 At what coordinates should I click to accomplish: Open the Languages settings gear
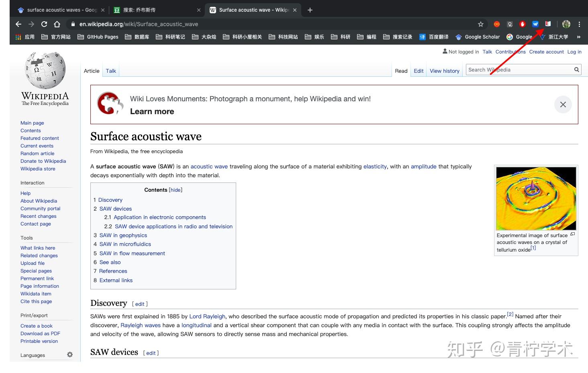click(70, 355)
